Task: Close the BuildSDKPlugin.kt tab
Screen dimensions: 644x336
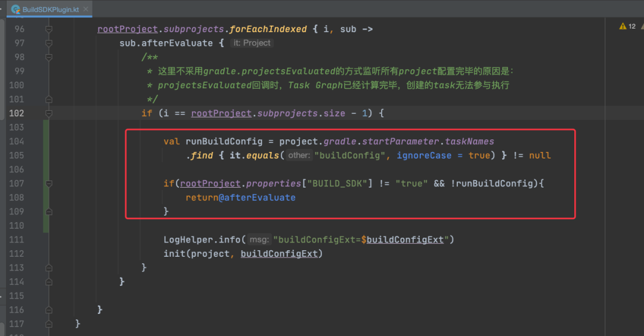Action: tap(86, 9)
